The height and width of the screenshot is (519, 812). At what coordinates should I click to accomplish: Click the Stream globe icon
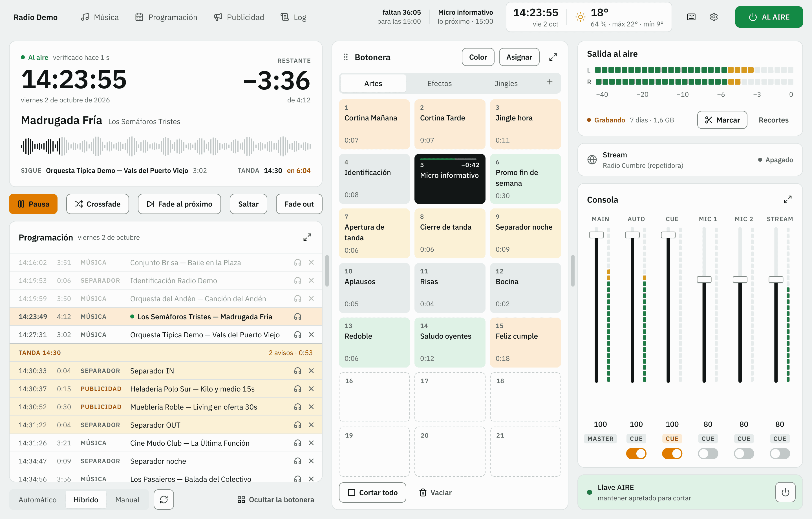[x=592, y=160]
